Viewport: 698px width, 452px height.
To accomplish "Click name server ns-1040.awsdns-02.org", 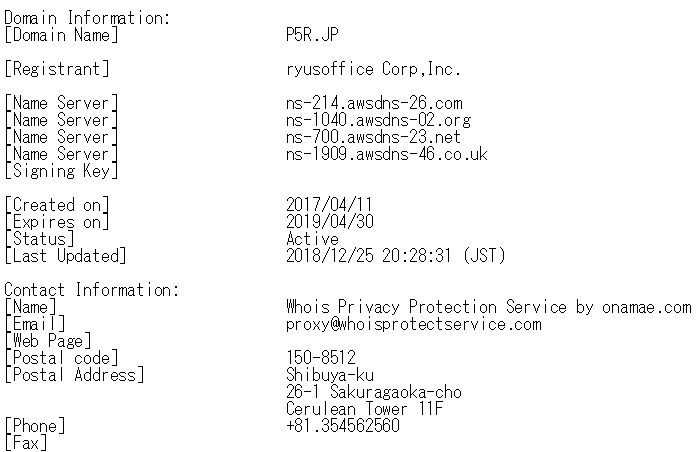I will pyautogui.click(x=378, y=120).
